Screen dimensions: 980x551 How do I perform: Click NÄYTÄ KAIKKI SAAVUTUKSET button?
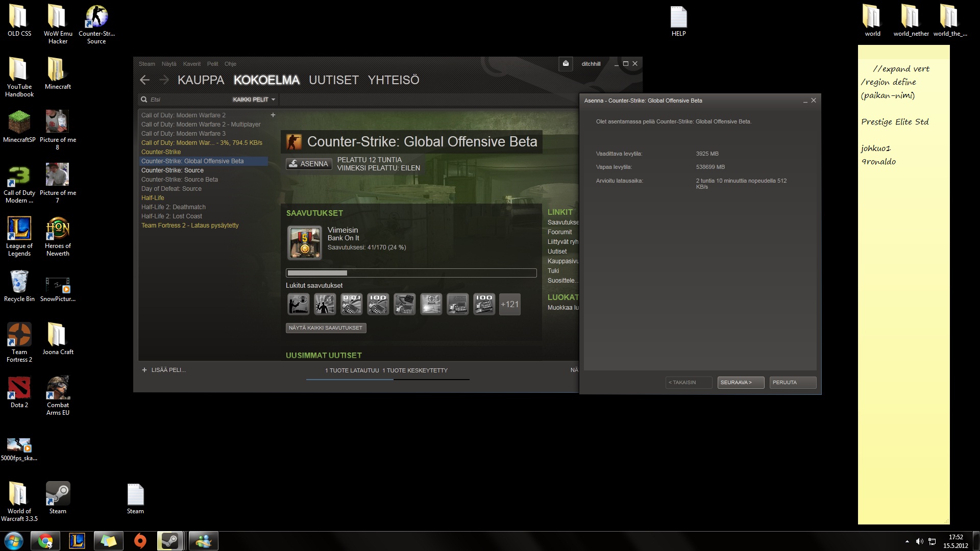pos(326,328)
